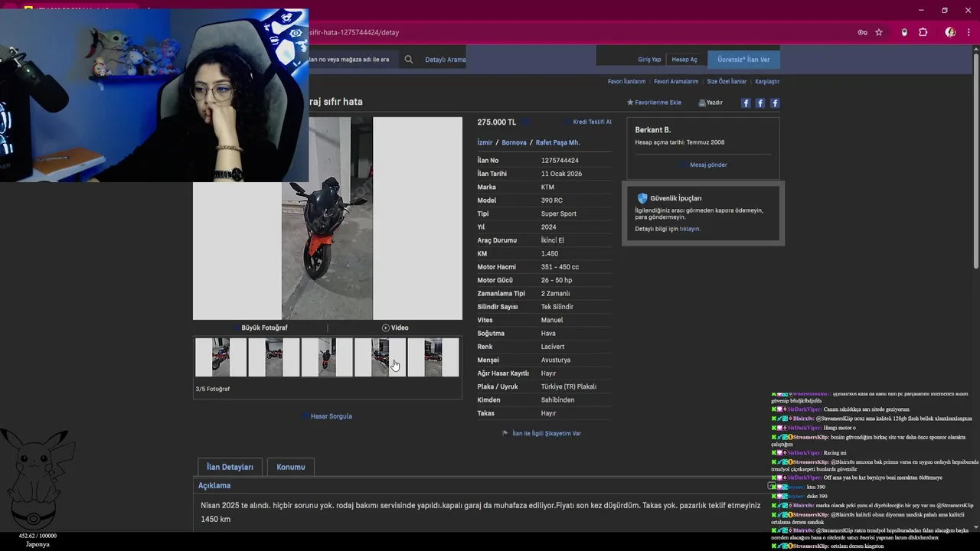Viewport: 980px width, 551px height.
Task: Click the KM value 1.450
Action: coord(550,253)
